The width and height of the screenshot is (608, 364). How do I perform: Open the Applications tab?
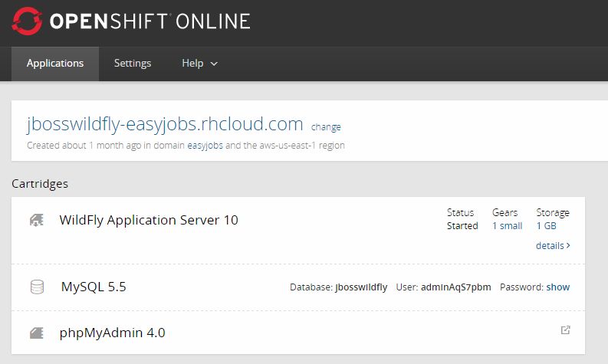[55, 64]
